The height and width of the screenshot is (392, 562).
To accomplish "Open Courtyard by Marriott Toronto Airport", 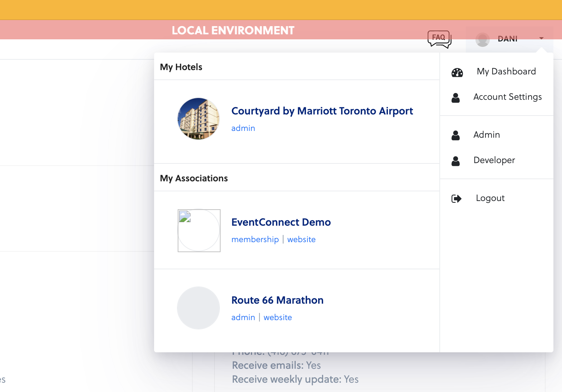I will [322, 111].
